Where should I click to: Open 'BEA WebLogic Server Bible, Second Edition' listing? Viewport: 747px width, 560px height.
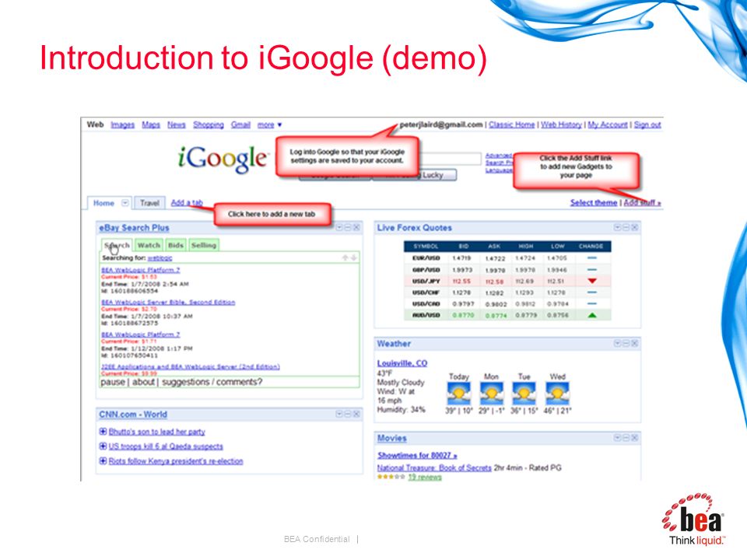click(168, 303)
